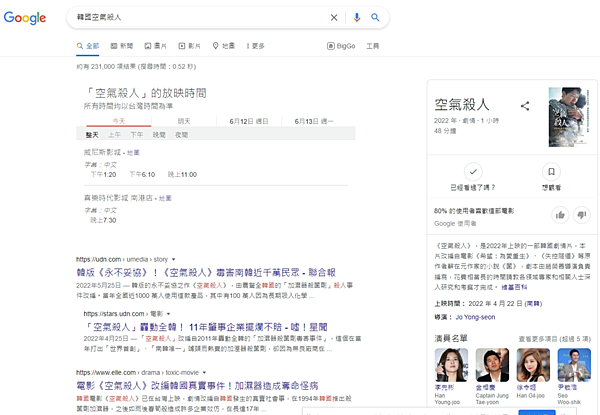The image size is (600, 415).
Task: Select the 下午1:20 showtime
Action: coord(103,175)
